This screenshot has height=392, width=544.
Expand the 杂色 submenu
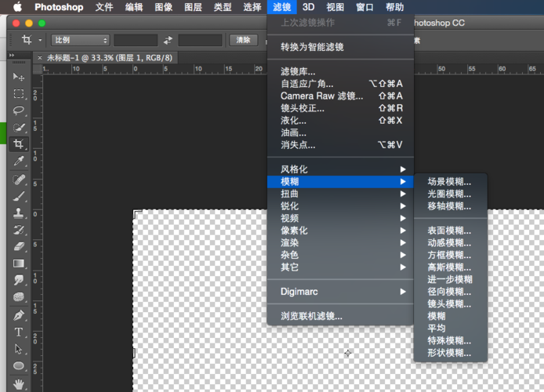(340, 255)
